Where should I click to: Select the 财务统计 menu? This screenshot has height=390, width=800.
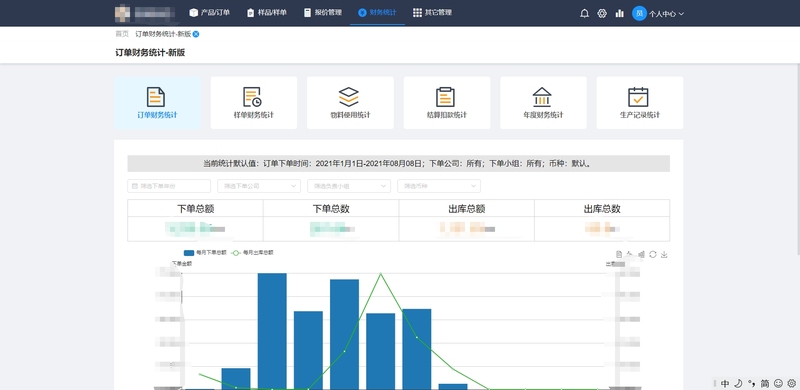pos(378,13)
